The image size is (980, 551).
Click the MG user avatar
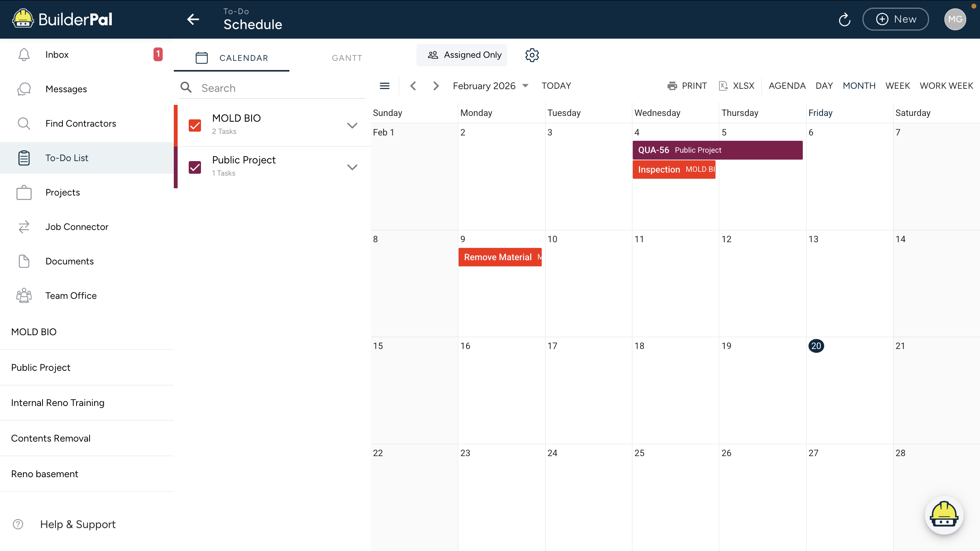click(x=955, y=19)
